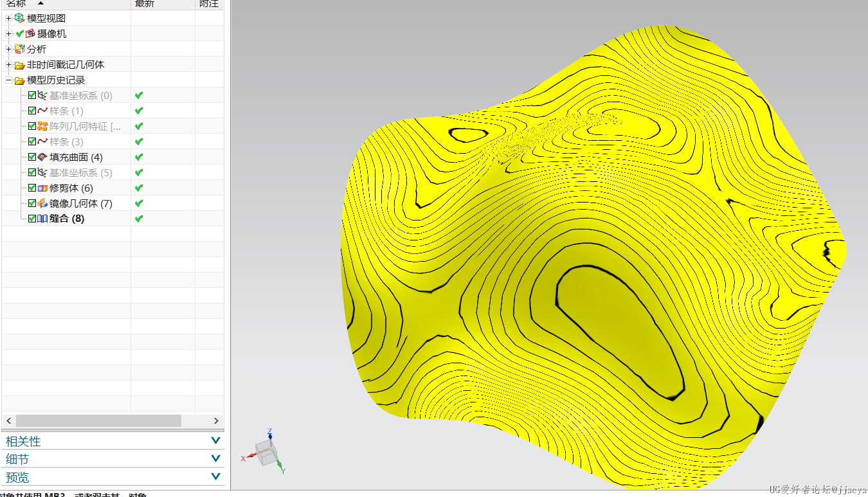
Task: Click the up-to-date check for 样条 (3)
Action: point(139,141)
